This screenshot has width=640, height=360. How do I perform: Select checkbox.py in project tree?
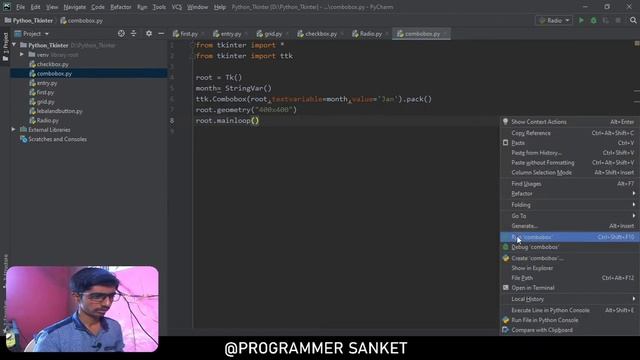pyautogui.click(x=52, y=64)
